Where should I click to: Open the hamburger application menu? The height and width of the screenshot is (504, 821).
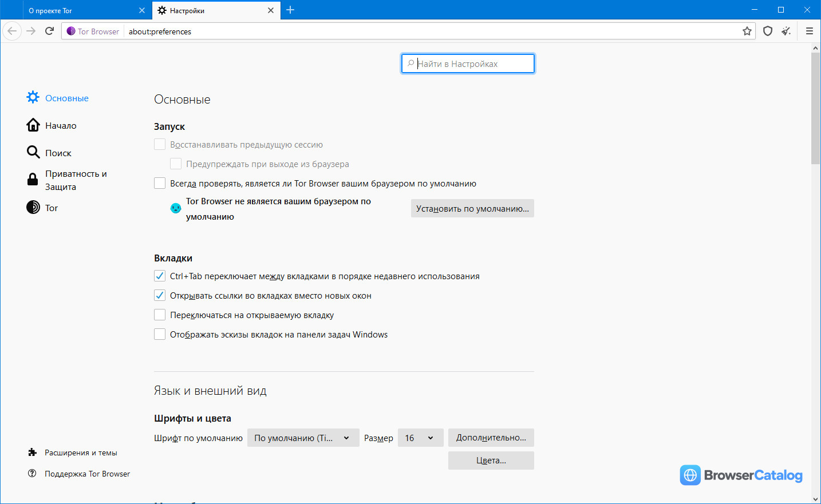(x=809, y=31)
